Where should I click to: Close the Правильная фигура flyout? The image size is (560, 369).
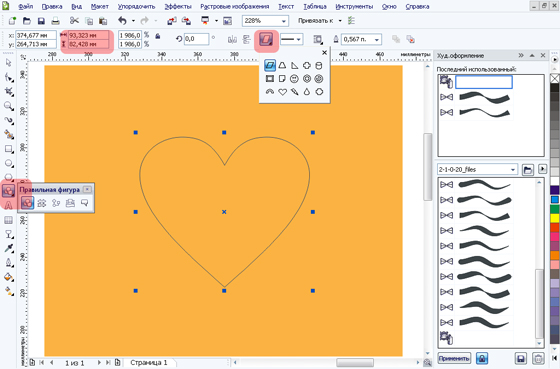click(x=88, y=189)
